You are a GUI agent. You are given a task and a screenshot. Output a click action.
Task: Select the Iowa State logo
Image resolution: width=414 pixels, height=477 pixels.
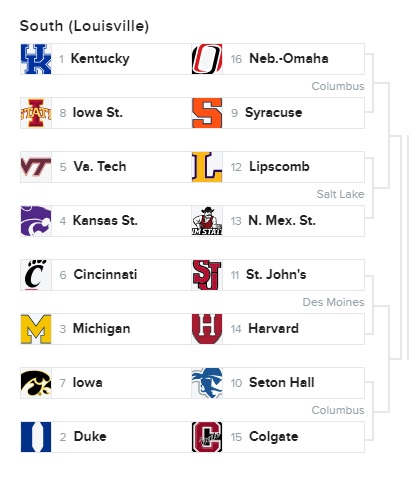click(36, 113)
